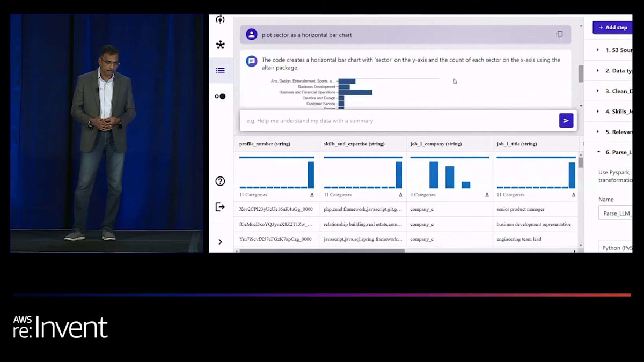Click the skills_and_expertise histogram thumbnail

(363, 172)
